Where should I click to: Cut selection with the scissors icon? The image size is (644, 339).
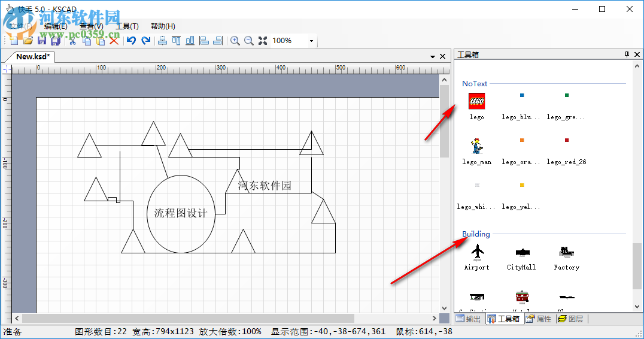(72, 40)
